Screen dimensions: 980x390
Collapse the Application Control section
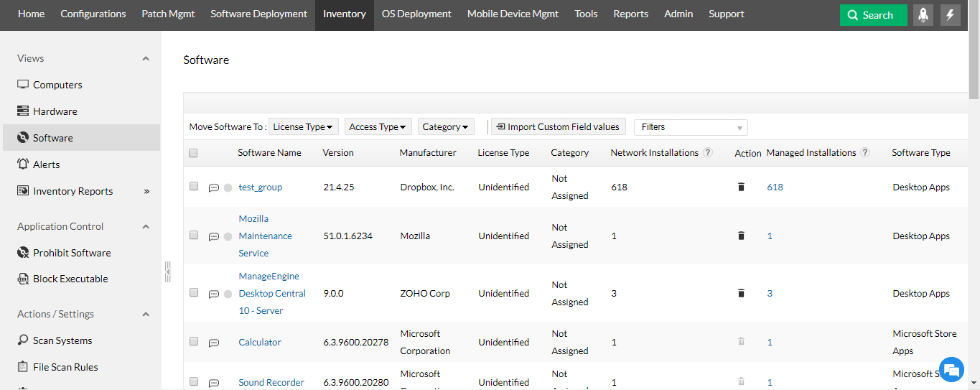(146, 226)
